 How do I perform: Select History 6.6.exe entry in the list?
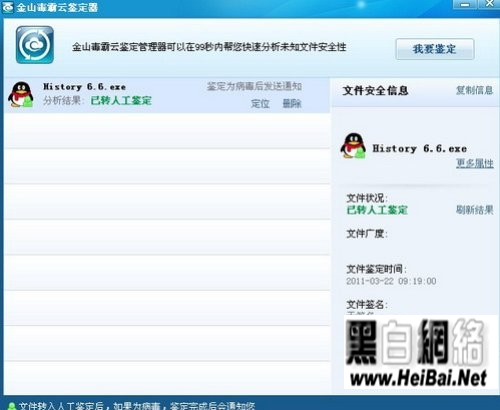pyautogui.click(x=167, y=95)
